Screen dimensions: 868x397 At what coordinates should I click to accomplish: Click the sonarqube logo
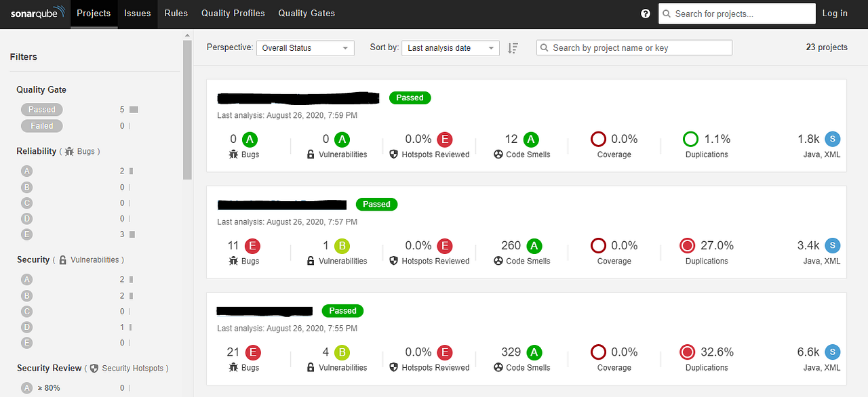[37, 13]
